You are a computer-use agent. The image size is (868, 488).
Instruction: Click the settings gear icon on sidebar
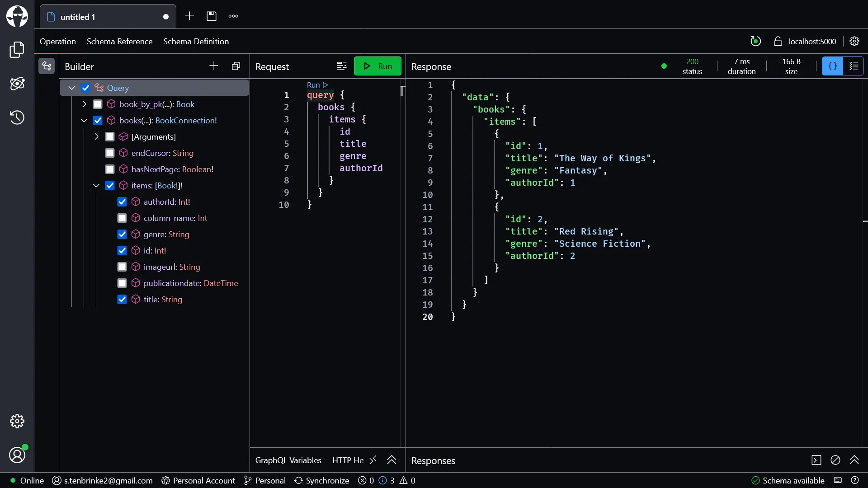tap(17, 421)
